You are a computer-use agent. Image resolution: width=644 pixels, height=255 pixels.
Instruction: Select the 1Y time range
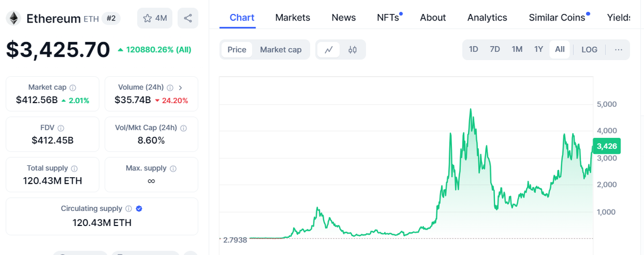point(538,49)
